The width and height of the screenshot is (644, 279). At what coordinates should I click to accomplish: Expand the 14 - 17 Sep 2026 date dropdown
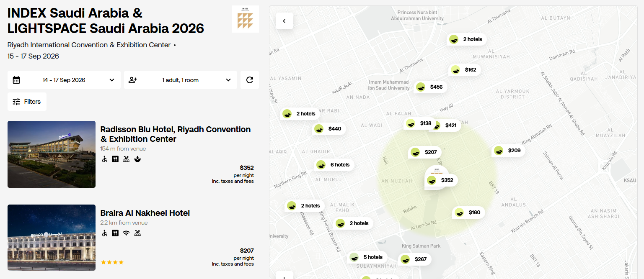[x=64, y=80]
